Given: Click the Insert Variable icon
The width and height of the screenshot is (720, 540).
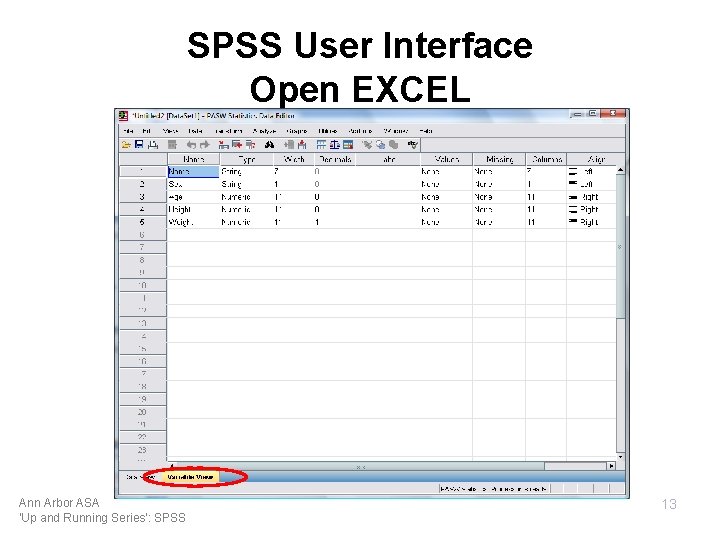Looking at the screenshot, I should click(302, 145).
